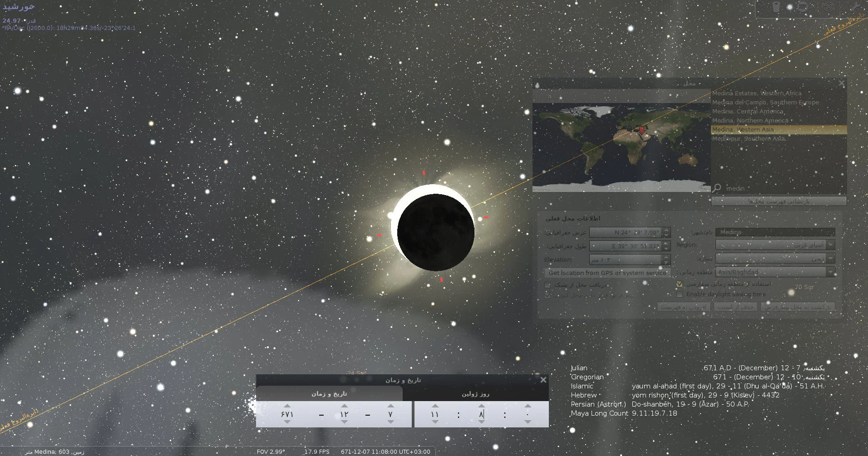Decrease the month 12 with its down arrow
This screenshot has height=456, width=868.
click(x=344, y=422)
